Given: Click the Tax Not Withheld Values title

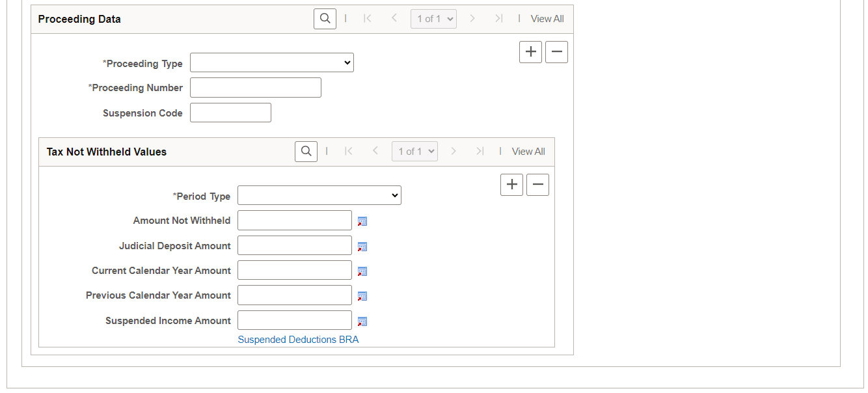Looking at the screenshot, I should [x=107, y=152].
